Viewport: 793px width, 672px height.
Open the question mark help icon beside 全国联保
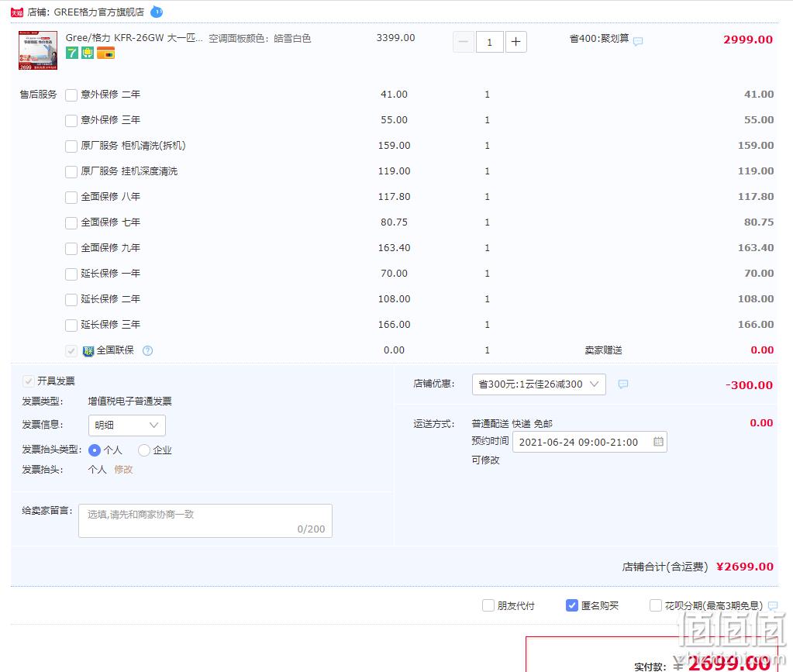click(x=148, y=350)
